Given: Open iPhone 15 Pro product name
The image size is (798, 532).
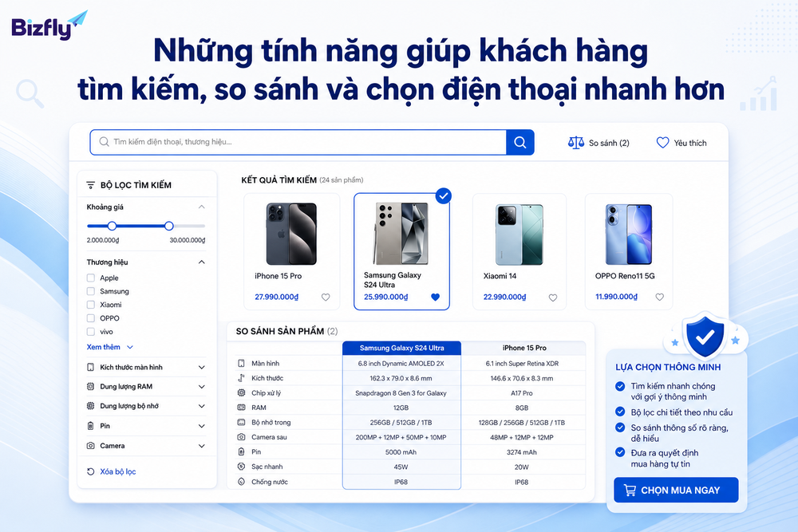Looking at the screenshot, I should pyautogui.click(x=278, y=276).
